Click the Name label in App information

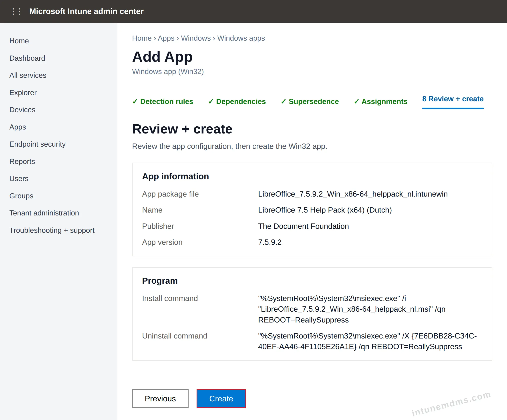click(x=152, y=210)
